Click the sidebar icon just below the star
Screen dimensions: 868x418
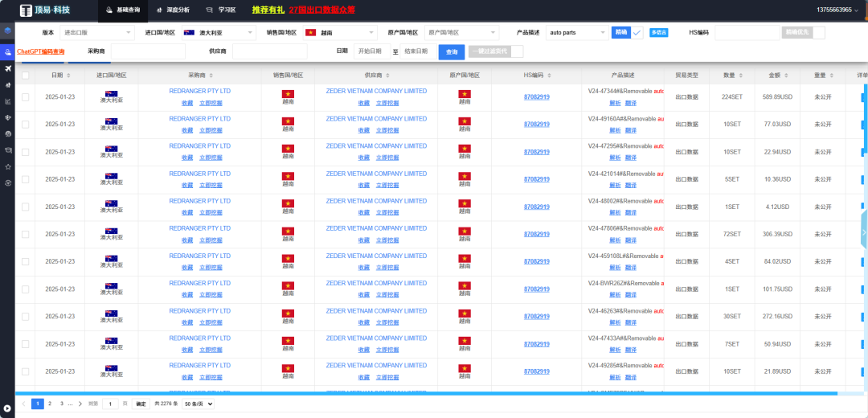(x=8, y=182)
